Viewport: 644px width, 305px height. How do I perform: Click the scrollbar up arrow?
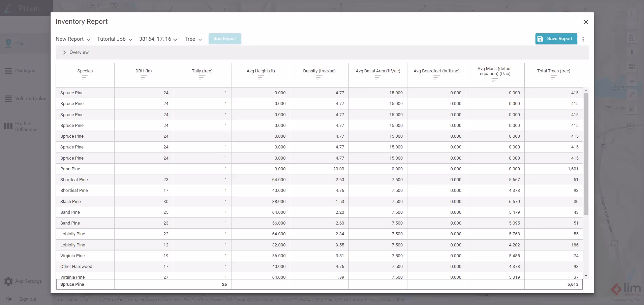click(586, 90)
